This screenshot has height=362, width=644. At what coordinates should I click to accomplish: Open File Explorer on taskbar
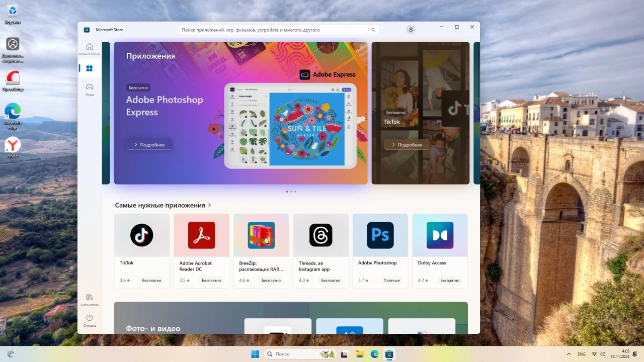pos(359,354)
